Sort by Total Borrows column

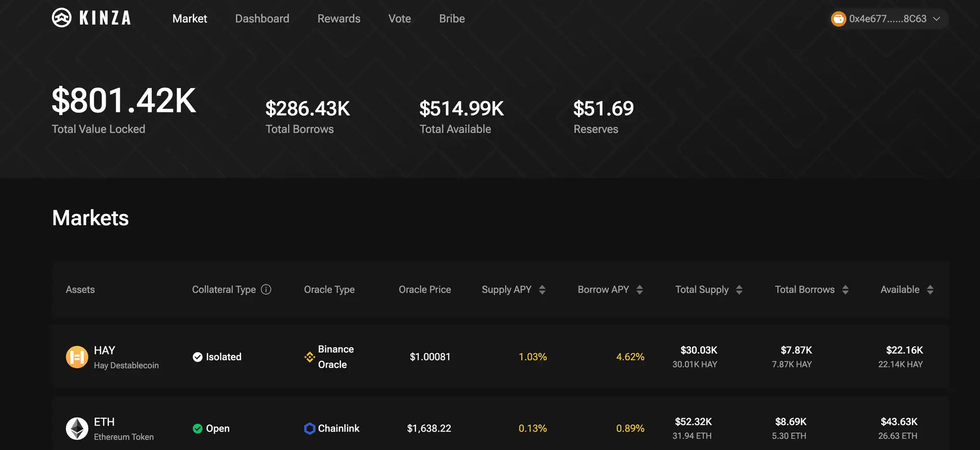click(x=845, y=290)
